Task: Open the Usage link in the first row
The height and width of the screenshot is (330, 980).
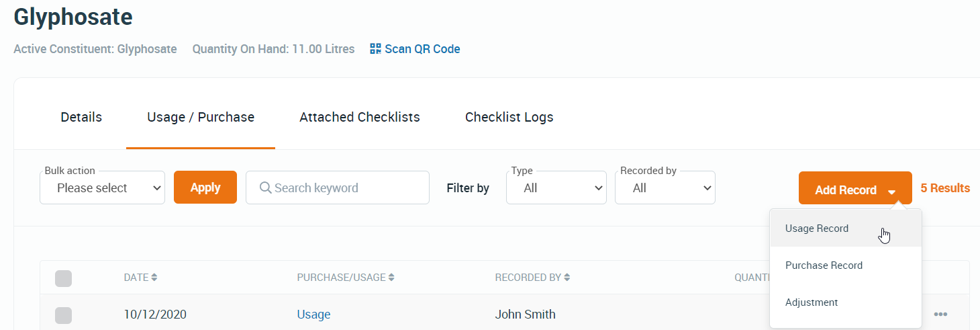Action: coord(313,315)
